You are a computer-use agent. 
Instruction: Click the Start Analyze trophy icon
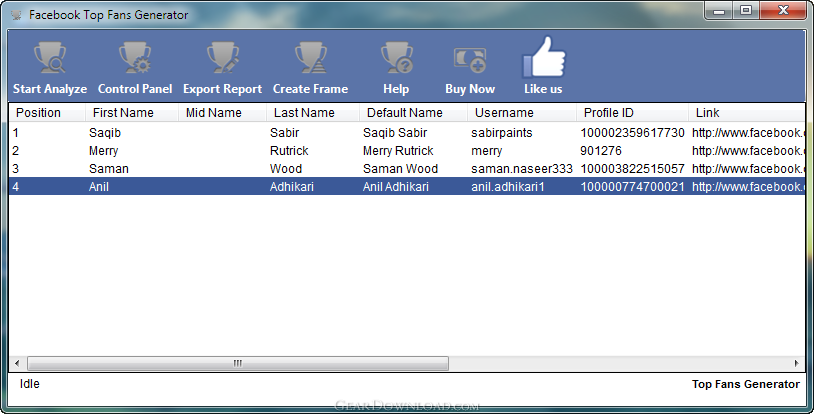(x=50, y=58)
